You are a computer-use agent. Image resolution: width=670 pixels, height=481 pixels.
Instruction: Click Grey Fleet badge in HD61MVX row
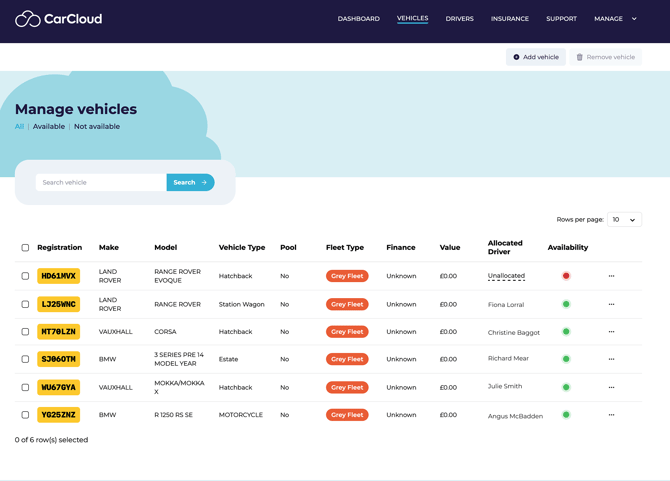pos(347,276)
